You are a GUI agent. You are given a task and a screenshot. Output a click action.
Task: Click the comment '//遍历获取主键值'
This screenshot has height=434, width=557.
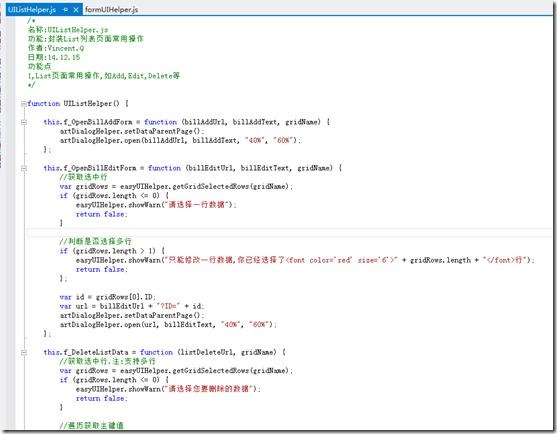tap(92, 425)
